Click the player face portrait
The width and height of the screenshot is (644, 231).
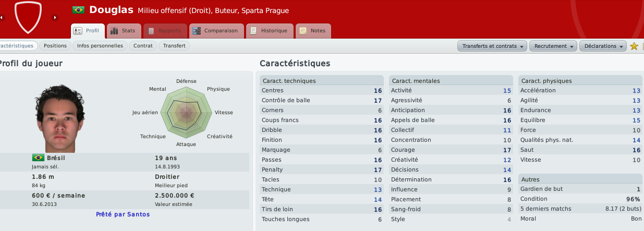pos(59,118)
